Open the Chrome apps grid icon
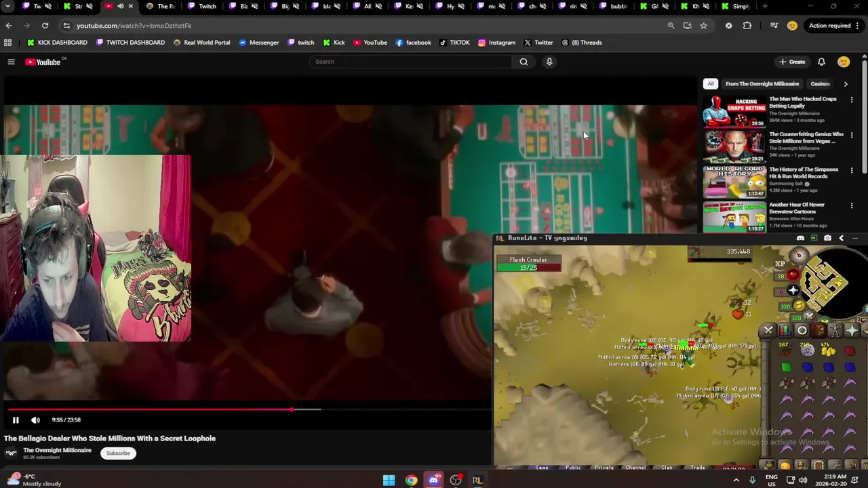This screenshot has height=488, width=868. coord(8,43)
